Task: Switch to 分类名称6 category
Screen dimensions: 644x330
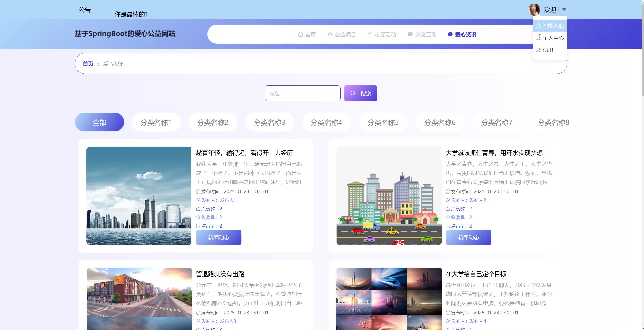Action: [x=440, y=122]
